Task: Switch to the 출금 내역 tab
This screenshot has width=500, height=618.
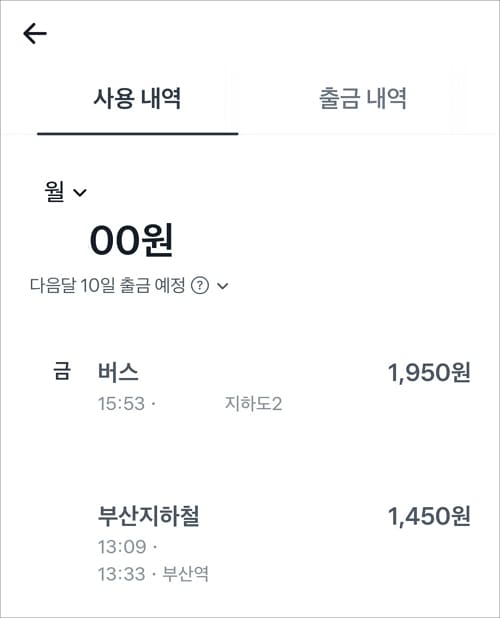Action: pos(362,99)
